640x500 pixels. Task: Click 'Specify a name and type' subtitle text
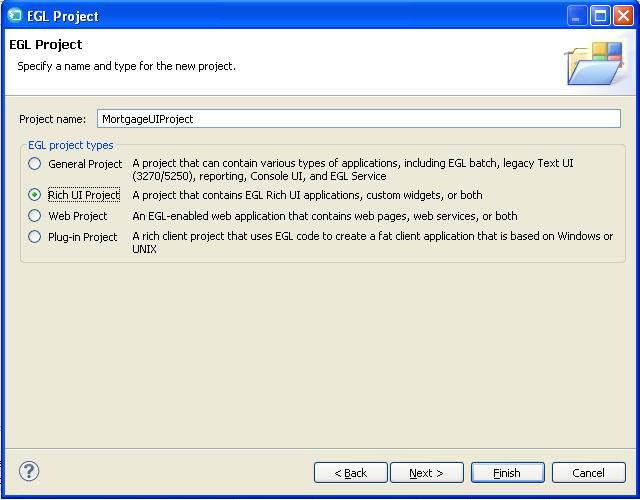127,66
